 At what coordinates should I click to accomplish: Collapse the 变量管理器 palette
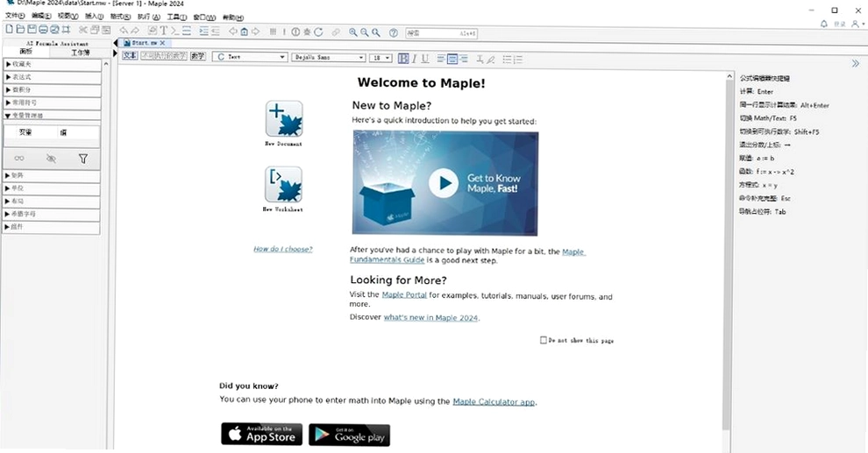click(x=52, y=115)
